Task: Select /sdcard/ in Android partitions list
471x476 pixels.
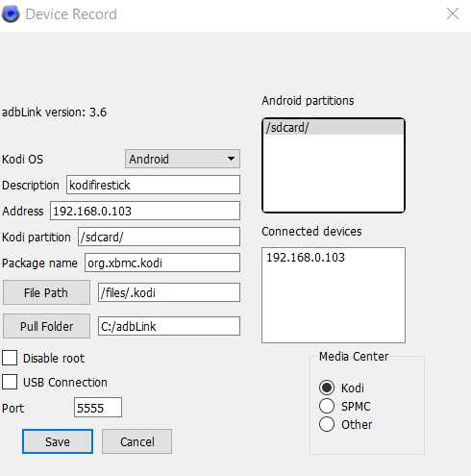Action: click(334, 128)
